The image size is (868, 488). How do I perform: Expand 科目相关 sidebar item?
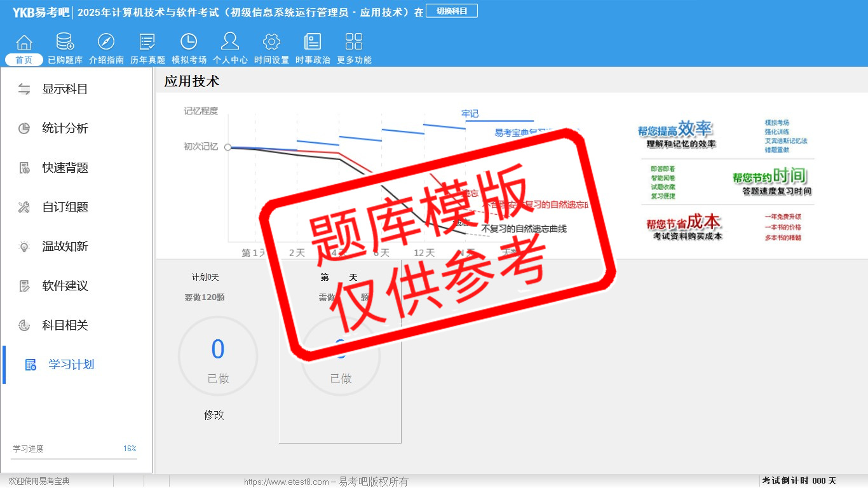(64, 325)
